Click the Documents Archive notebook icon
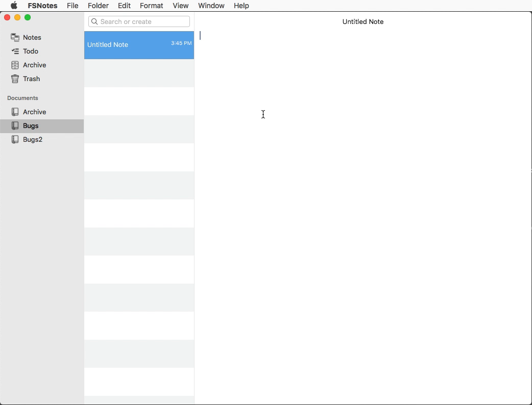Image resolution: width=532 pixels, height=405 pixels. coord(15,112)
